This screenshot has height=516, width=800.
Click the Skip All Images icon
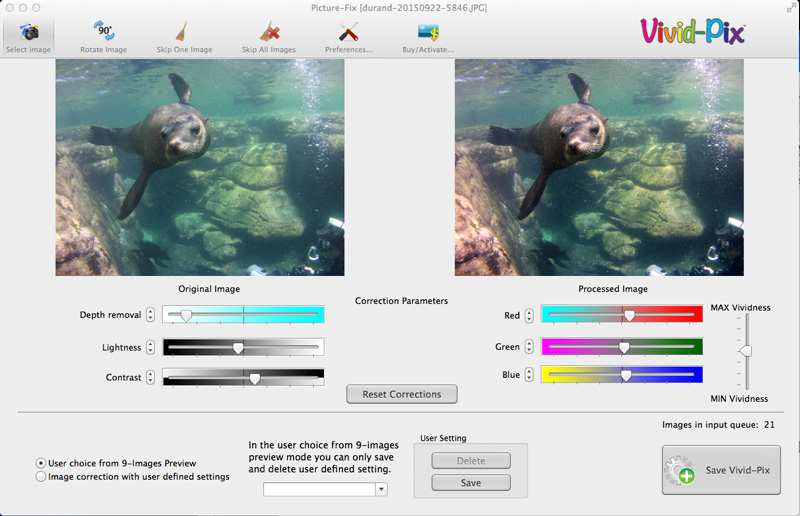[269, 31]
